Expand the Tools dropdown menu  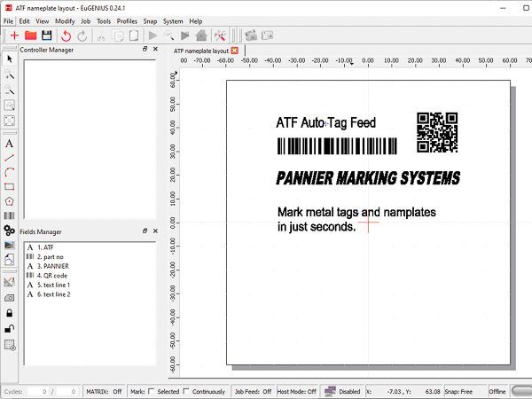click(x=104, y=20)
